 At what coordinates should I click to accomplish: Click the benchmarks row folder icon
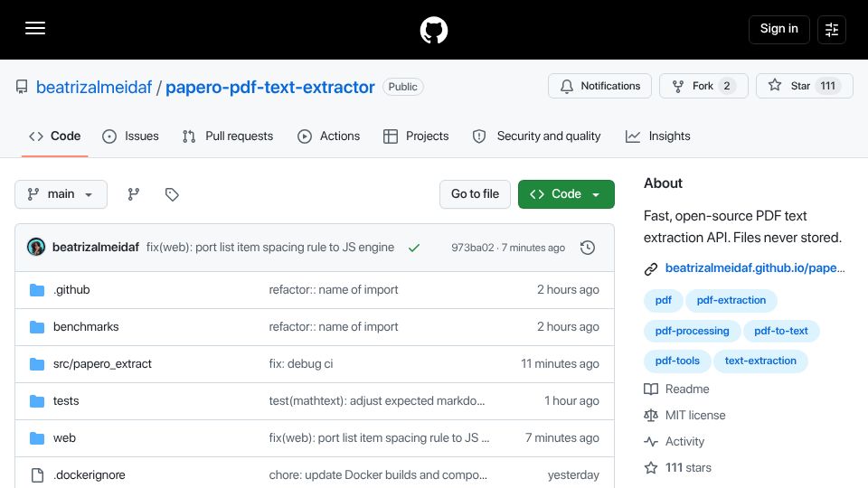pyautogui.click(x=37, y=327)
